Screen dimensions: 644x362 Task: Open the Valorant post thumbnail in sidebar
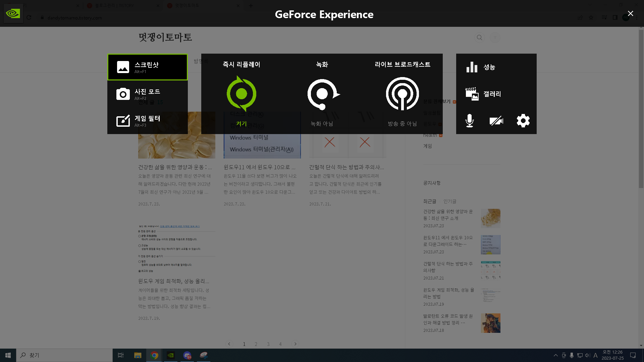(491, 323)
